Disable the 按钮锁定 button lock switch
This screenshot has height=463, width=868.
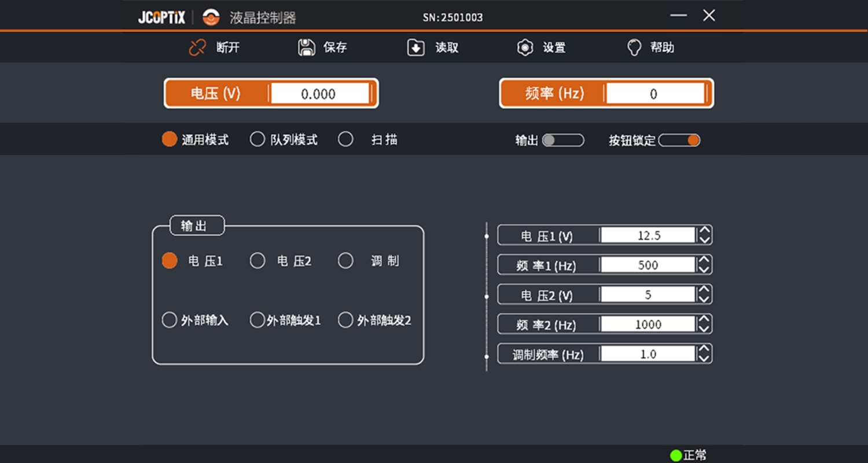[x=680, y=139]
